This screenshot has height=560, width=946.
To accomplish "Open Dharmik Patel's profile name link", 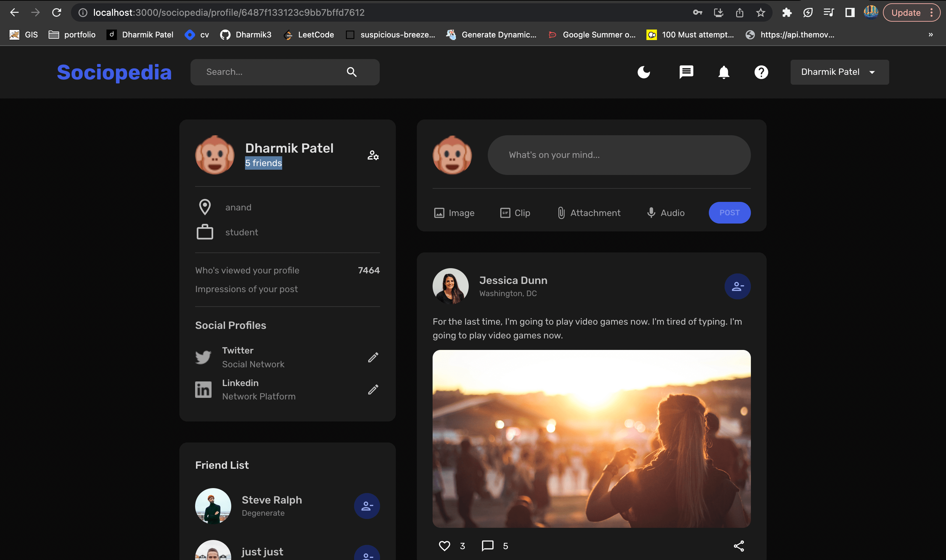I will click(x=289, y=148).
